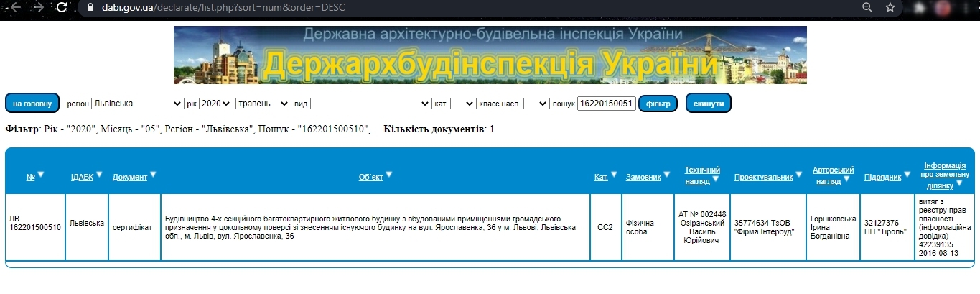Reload the page with the refresh icon

point(62,8)
